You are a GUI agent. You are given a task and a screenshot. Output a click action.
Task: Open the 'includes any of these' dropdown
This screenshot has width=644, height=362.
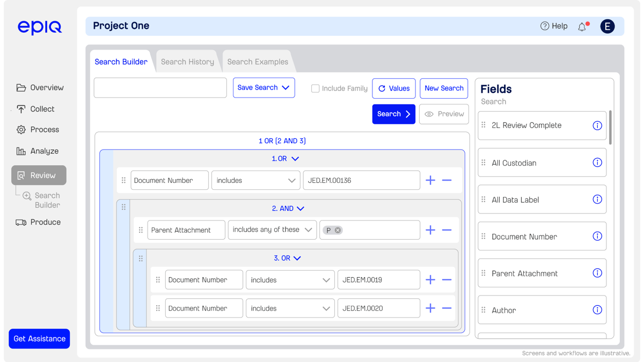(272, 230)
